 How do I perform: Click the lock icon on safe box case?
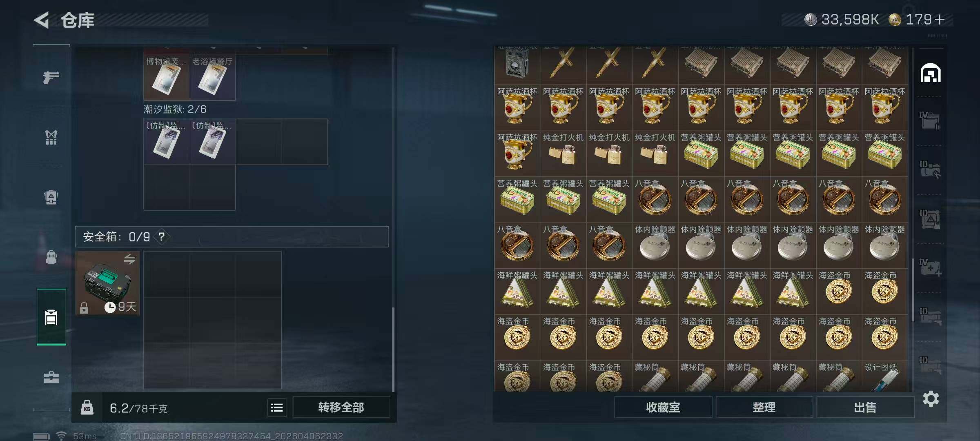pyautogui.click(x=84, y=307)
